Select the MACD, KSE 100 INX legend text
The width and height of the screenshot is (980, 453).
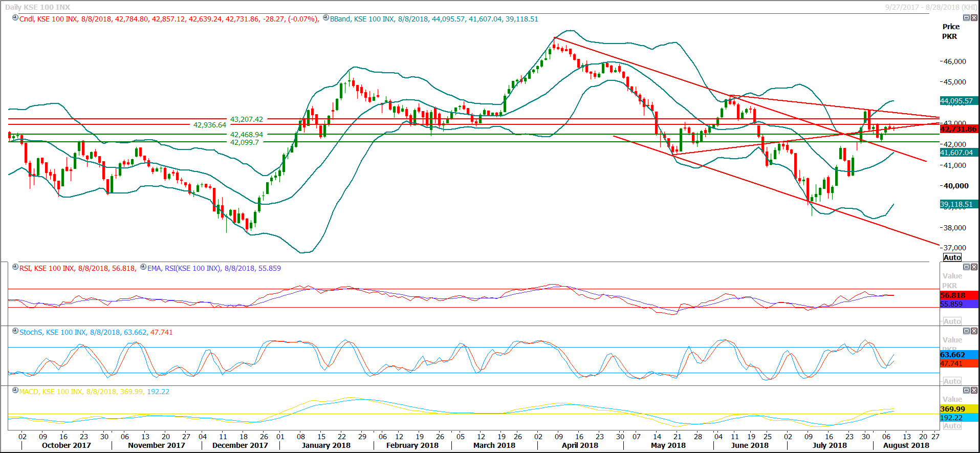click(x=94, y=392)
